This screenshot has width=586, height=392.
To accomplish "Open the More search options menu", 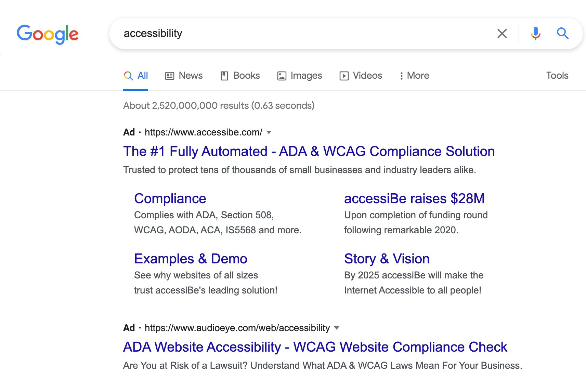I will point(414,76).
